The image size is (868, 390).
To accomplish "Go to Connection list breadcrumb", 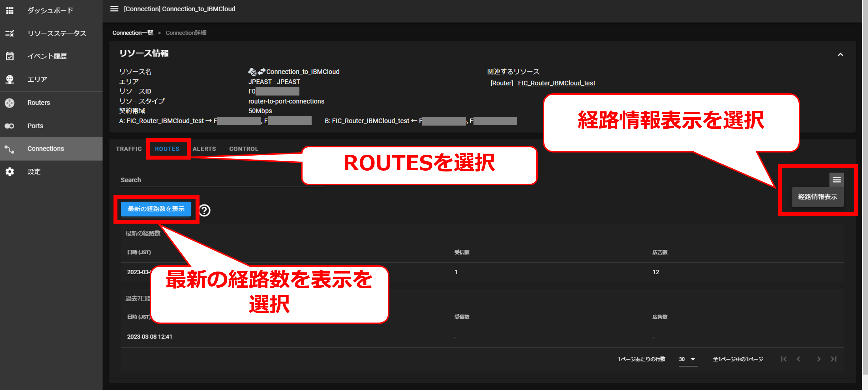I will tap(133, 33).
